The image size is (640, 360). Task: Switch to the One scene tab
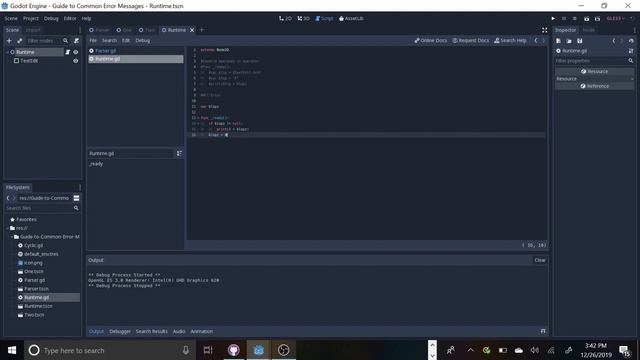[x=124, y=30]
